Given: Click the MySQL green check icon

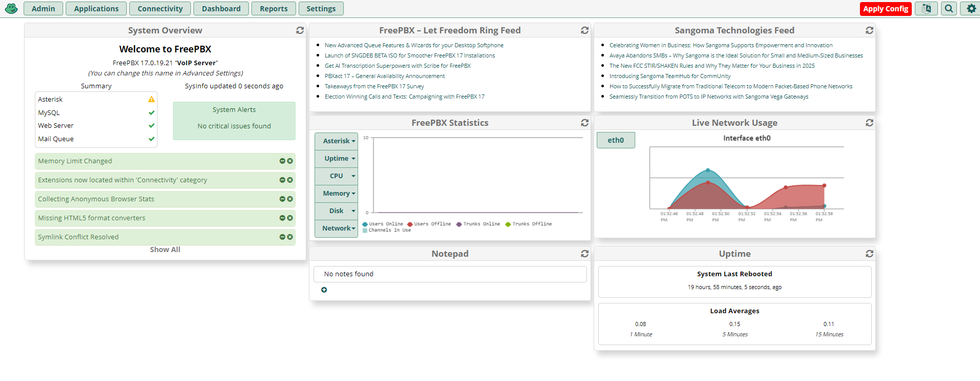Looking at the screenshot, I should (151, 112).
